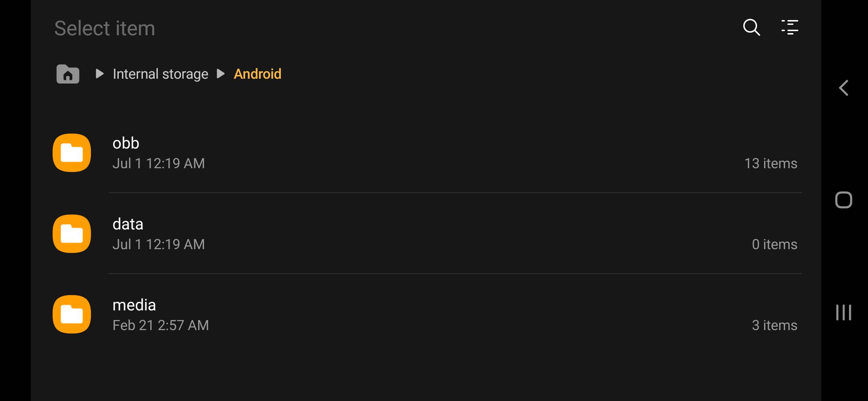The image size is (868, 401).
Task: Click the Feb 21 timestamp under media
Action: coord(161,325)
